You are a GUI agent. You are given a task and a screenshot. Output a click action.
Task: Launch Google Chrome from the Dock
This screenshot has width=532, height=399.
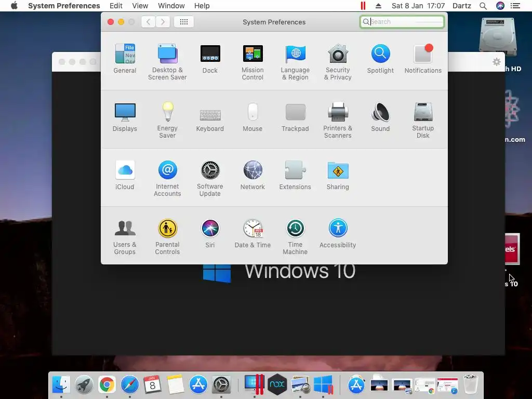107,385
